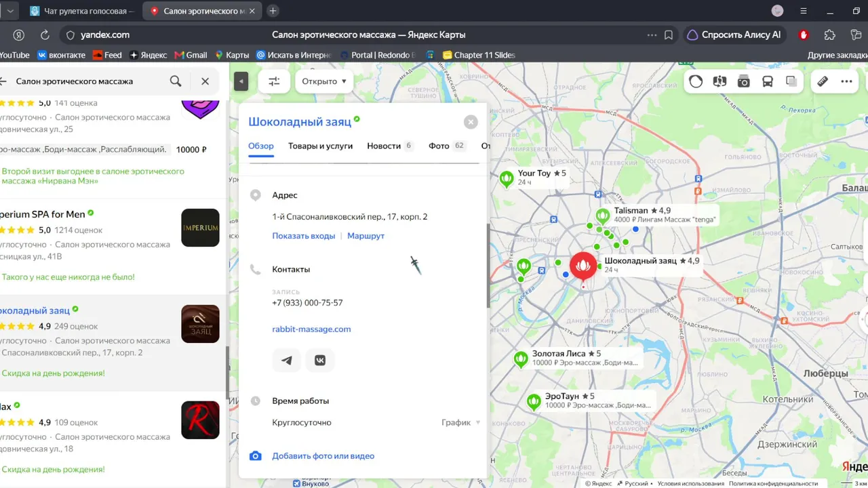This screenshot has width=868, height=488.
Task: Close the Салон эротического массажа browser tab
Action: [x=253, y=11]
